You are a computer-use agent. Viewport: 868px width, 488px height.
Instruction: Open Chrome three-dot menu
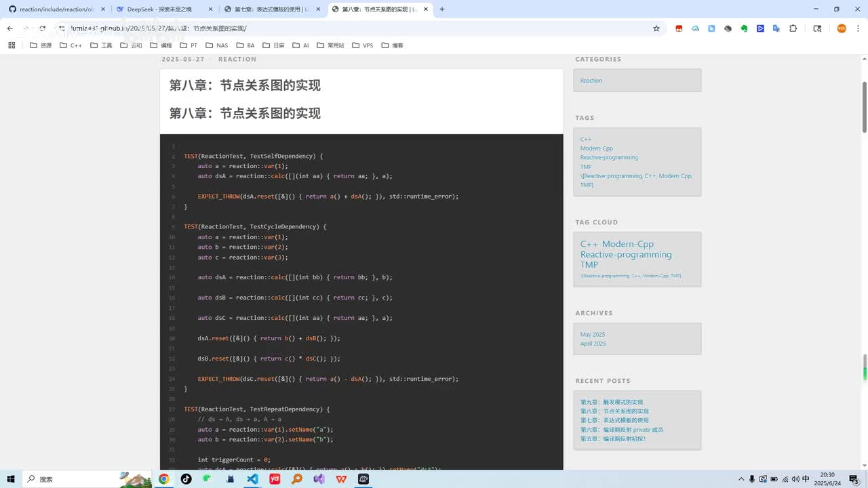point(858,28)
